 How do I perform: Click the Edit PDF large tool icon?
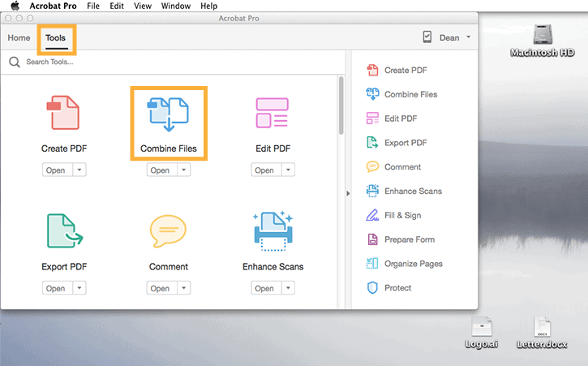tap(273, 113)
